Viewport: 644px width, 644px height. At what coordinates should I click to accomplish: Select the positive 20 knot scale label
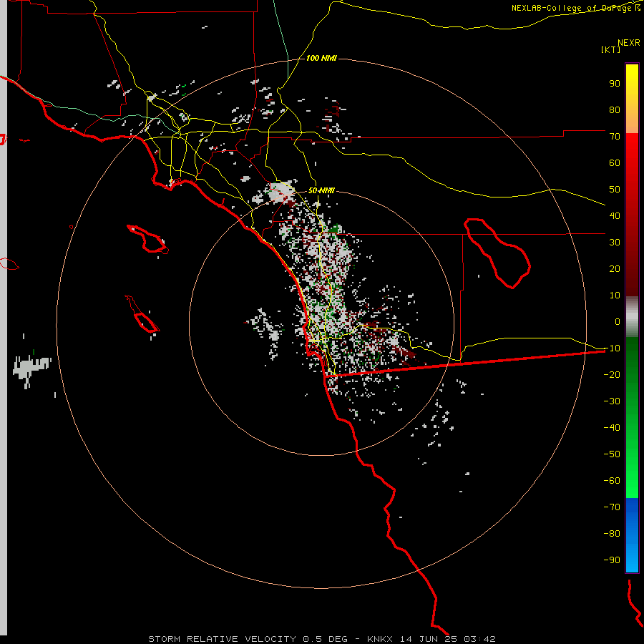(x=615, y=269)
